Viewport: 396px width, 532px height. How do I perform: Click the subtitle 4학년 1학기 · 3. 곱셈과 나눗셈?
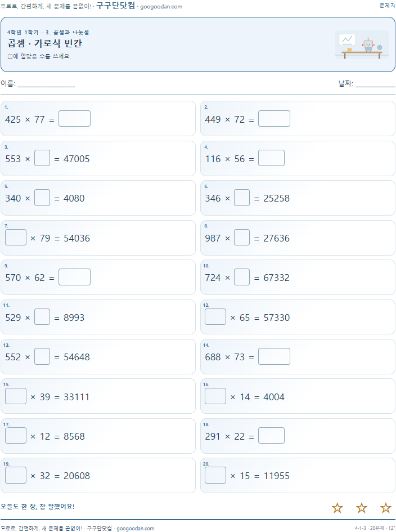pos(48,32)
